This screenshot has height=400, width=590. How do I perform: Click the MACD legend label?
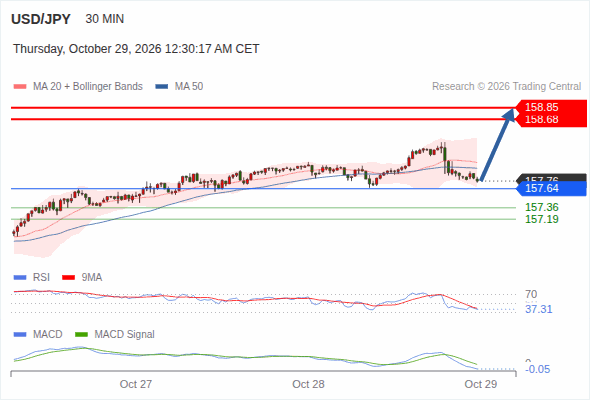[48, 335]
